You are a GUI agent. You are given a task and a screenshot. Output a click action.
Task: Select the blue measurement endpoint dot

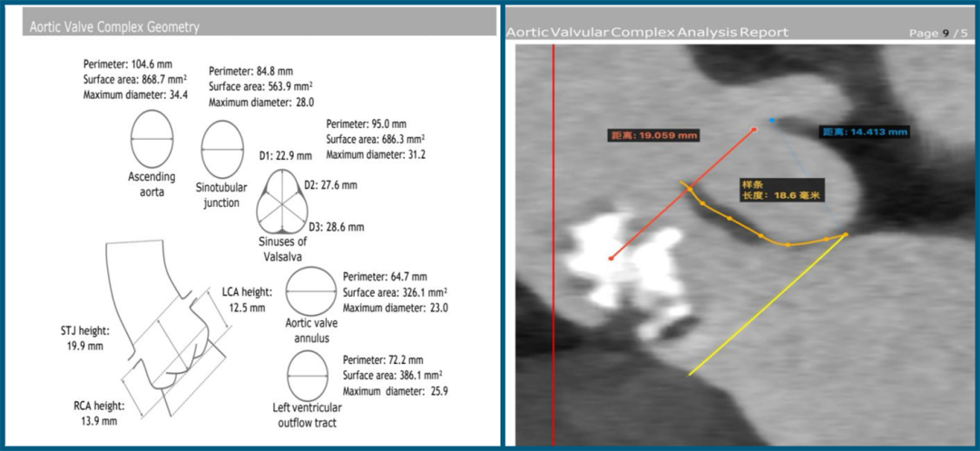(x=772, y=120)
